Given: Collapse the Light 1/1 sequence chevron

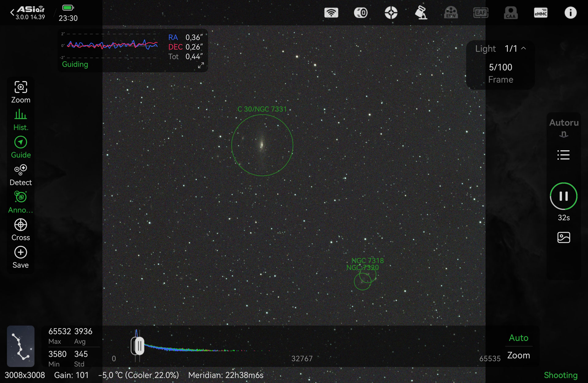Looking at the screenshot, I should pyautogui.click(x=524, y=48).
